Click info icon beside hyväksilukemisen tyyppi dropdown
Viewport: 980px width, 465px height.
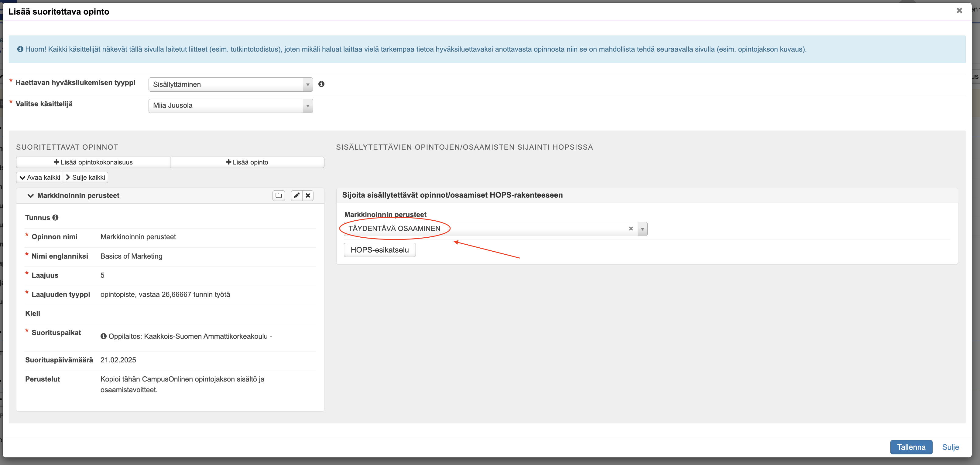click(321, 84)
